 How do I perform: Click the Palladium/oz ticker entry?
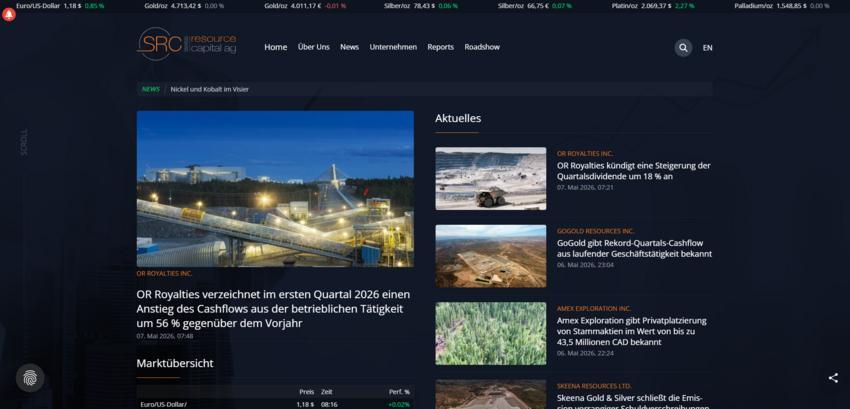[x=782, y=6]
